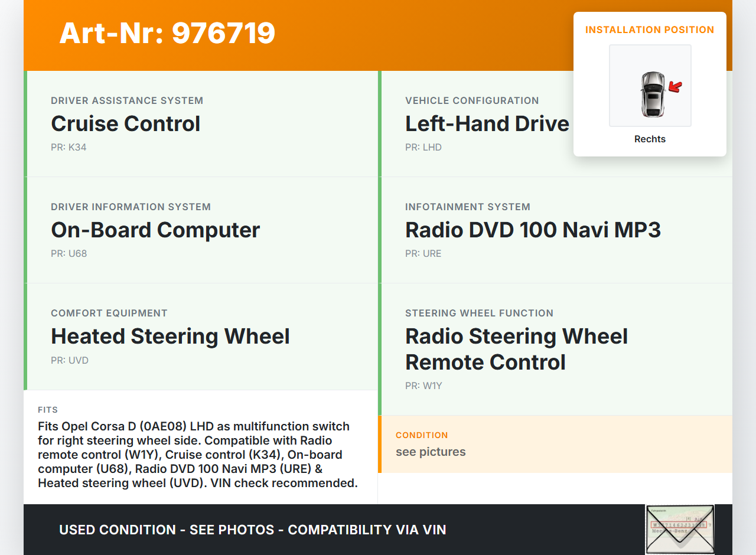Click PR code W1Y under remote control
This screenshot has width=756, height=555.
pos(423,386)
